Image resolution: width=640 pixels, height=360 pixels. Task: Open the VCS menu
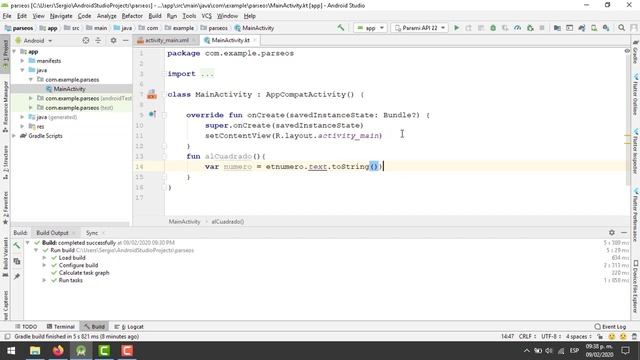(207, 16)
